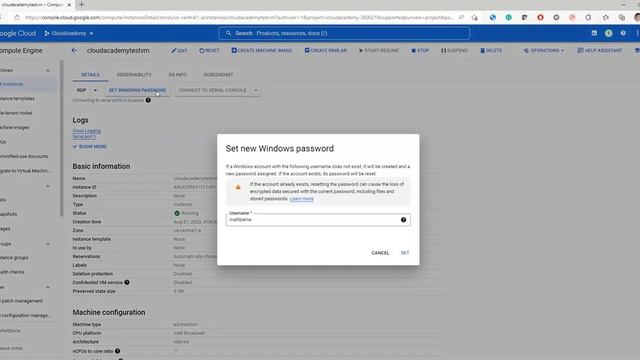The image size is (640, 360).
Task: Click the Learn more link in warning
Action: (302, 199)
